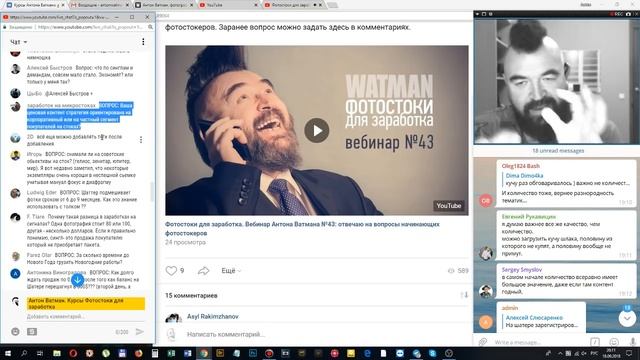Open Task View on the taskbar
640x360 pixels.
point(40,353)
